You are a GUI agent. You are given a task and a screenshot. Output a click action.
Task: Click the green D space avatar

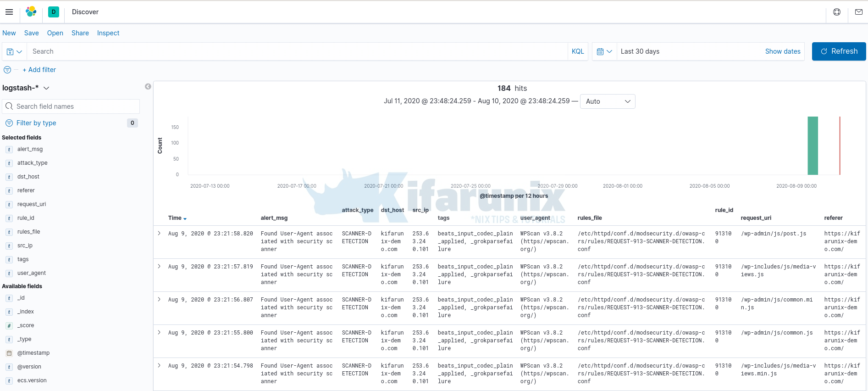pos(54,12)
